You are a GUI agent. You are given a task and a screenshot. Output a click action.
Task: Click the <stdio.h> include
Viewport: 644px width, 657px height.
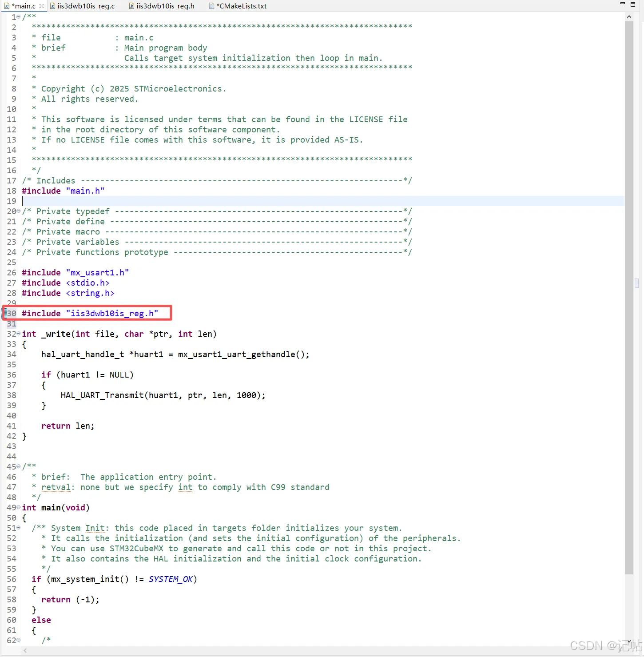(87, 283)
